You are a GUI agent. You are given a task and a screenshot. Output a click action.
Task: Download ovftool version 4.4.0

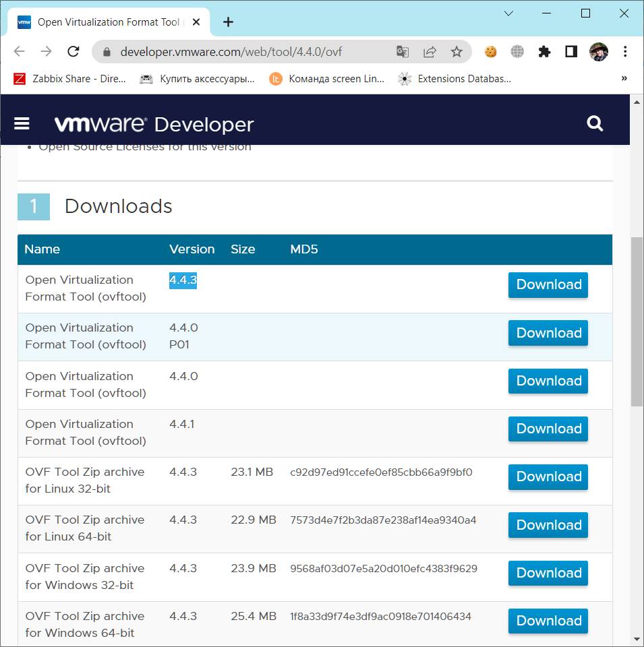(548, 381)
